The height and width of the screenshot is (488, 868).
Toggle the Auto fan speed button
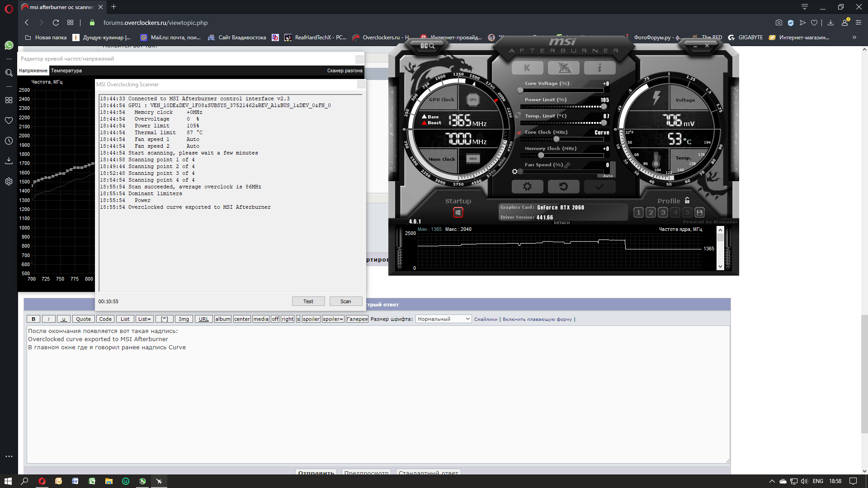tap(608, 176)
